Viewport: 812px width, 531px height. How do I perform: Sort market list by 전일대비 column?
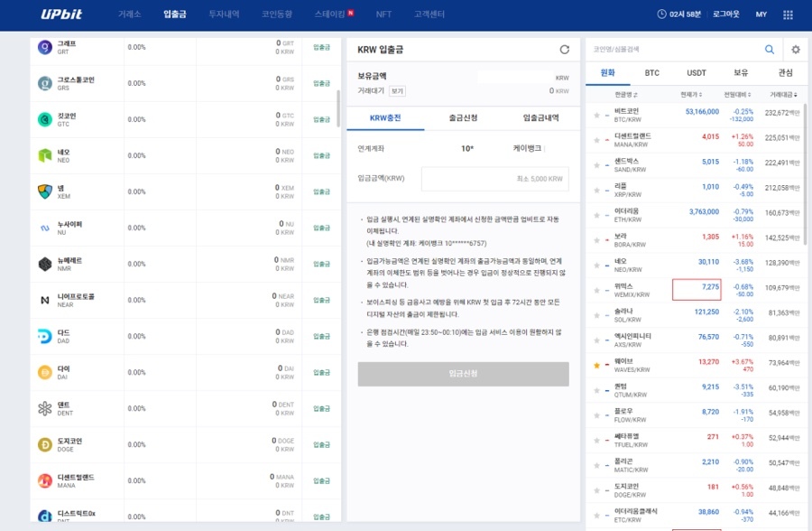(x=737, y=95)
